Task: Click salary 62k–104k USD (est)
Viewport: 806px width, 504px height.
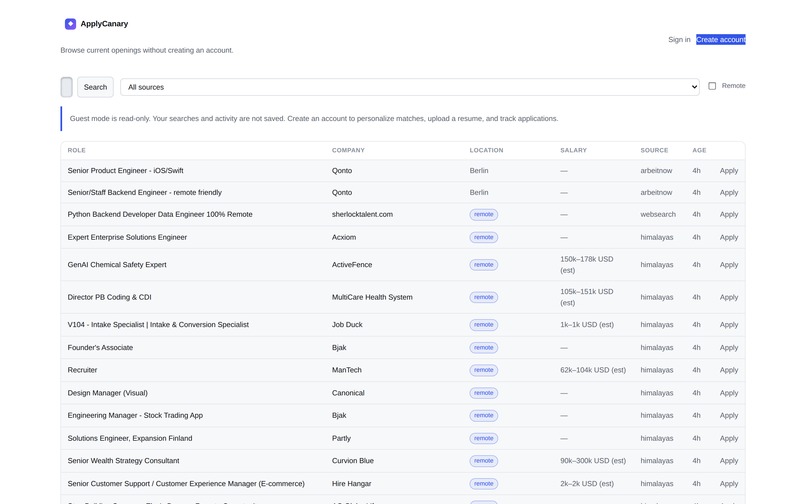Action: (593, 370)
